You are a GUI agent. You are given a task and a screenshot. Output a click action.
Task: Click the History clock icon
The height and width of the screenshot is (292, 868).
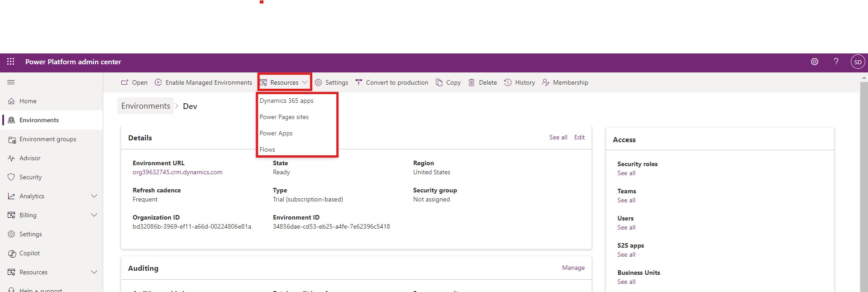[x=508, y=82]
